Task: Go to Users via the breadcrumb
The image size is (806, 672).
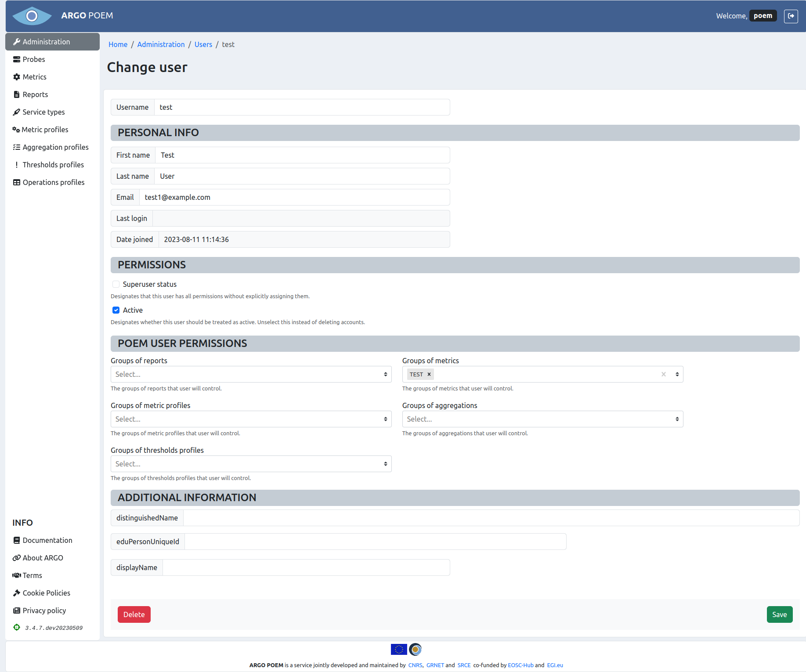Action: point(203,44)
